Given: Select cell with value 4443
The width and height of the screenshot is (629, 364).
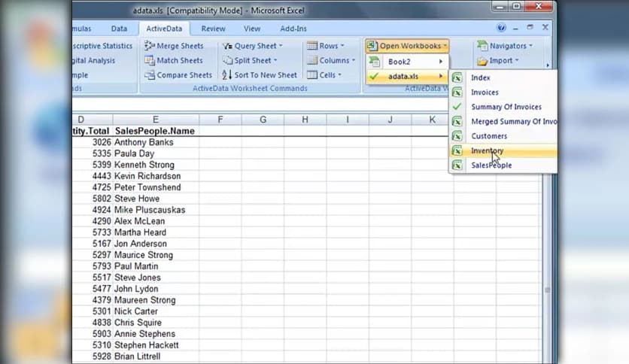Looking at the screenshot, I should pos(93,176).
